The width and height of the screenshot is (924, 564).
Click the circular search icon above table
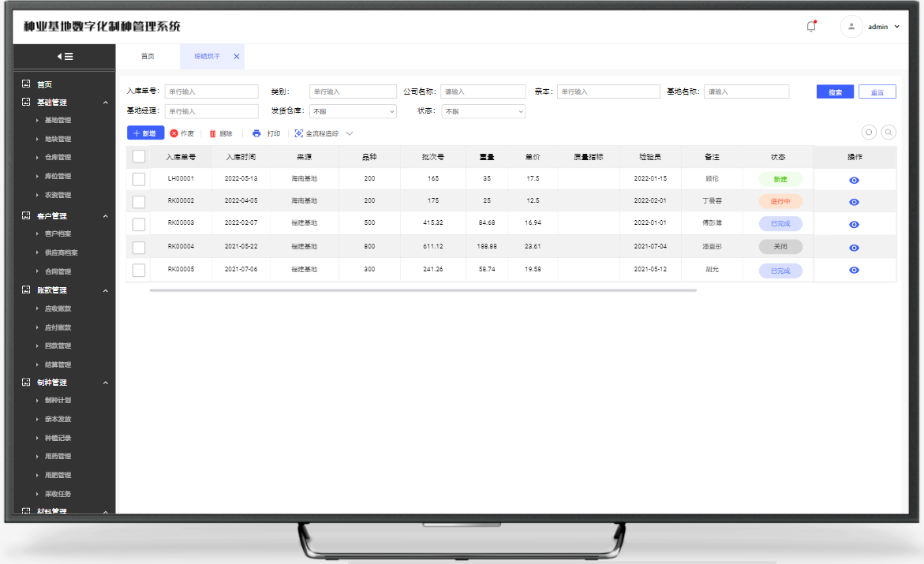click(888, 133)
